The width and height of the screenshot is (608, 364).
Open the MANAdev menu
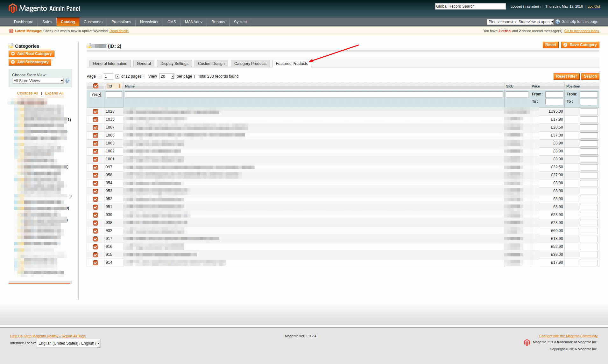click(194, 22)
